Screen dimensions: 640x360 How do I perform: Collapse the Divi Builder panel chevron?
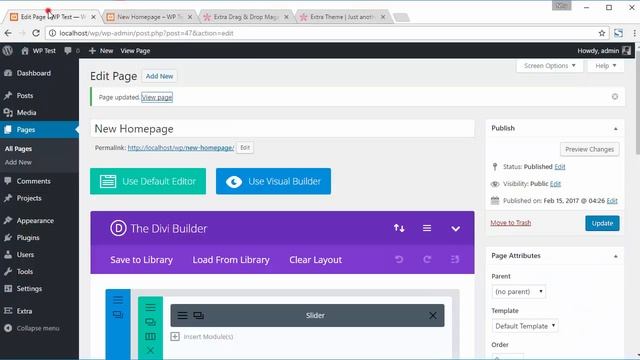click(x=456, y=229)
